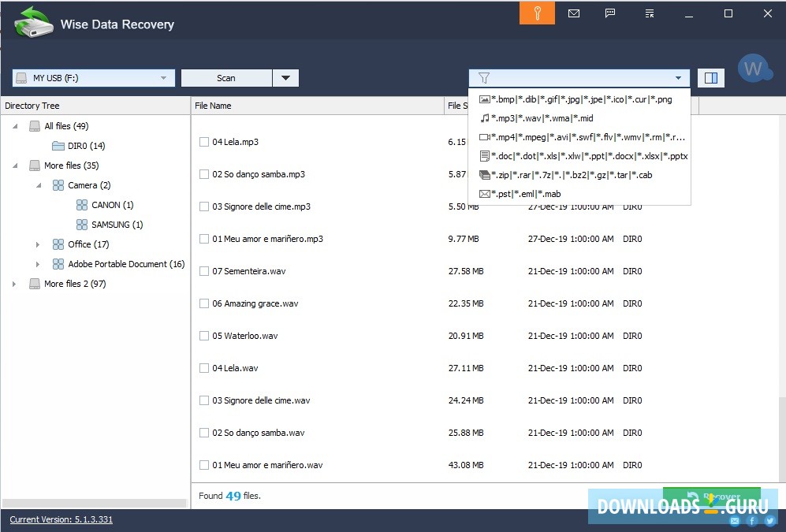Expand the Office tree item

click(x=39, y=244)
